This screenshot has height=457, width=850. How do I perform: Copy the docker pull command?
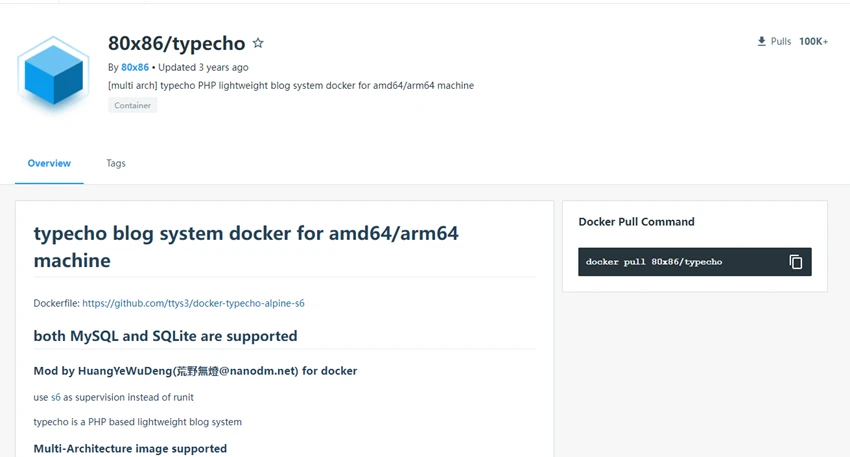coord(795,262)
